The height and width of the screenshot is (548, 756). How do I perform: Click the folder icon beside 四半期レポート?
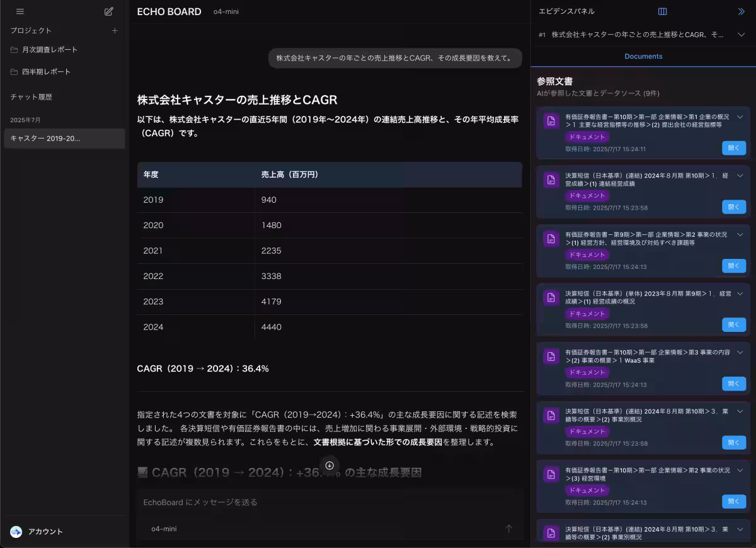[x=14, y=71]
